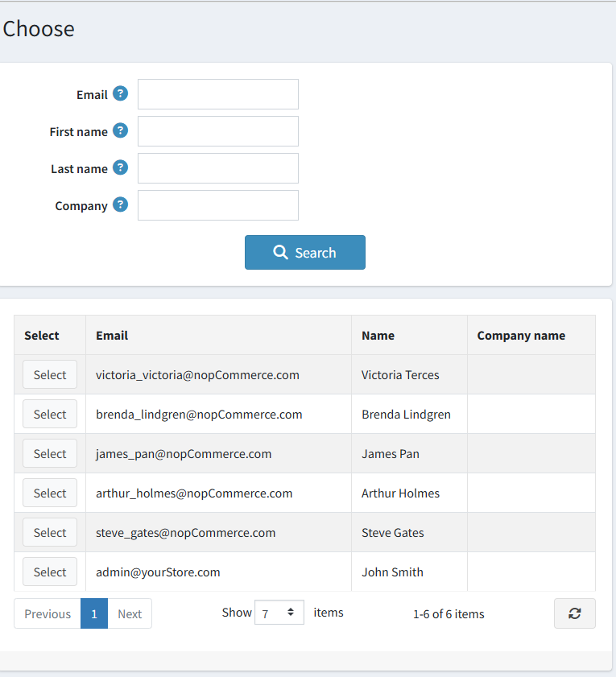The image size is (616, 677).
Task: Pick Steve Gates using Select
Action: pos(50,533)
